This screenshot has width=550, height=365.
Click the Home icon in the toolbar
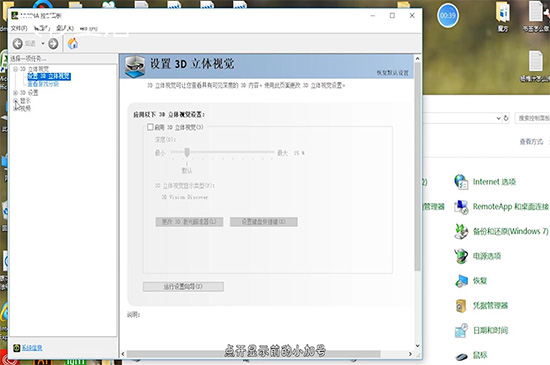click(x=73, y=44)
